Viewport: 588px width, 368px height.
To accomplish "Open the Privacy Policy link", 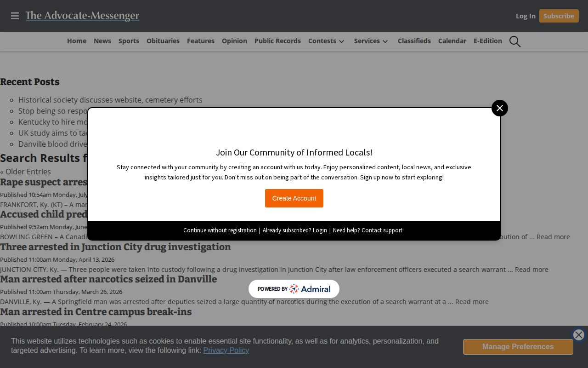I will click(226, 351).
